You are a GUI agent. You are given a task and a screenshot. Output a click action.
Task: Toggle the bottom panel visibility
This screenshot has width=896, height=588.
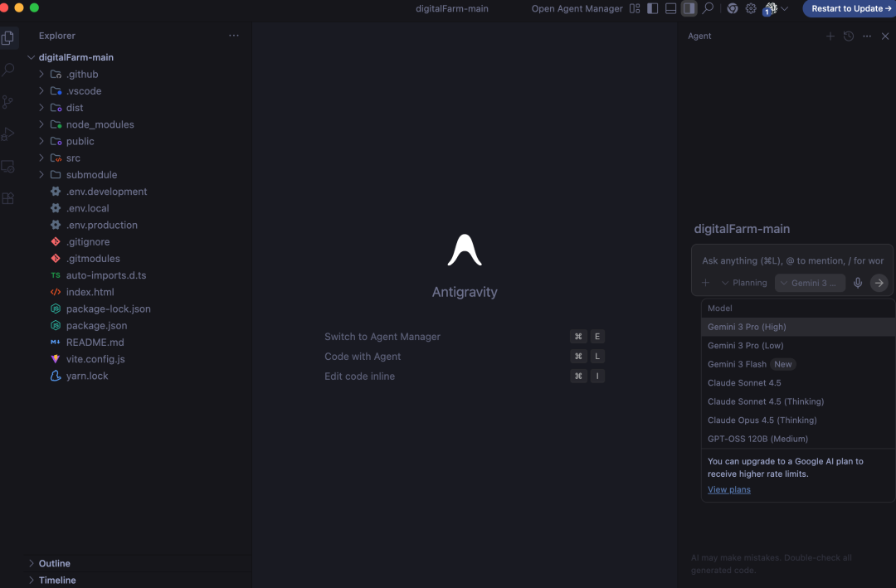[x=671, y=8]
